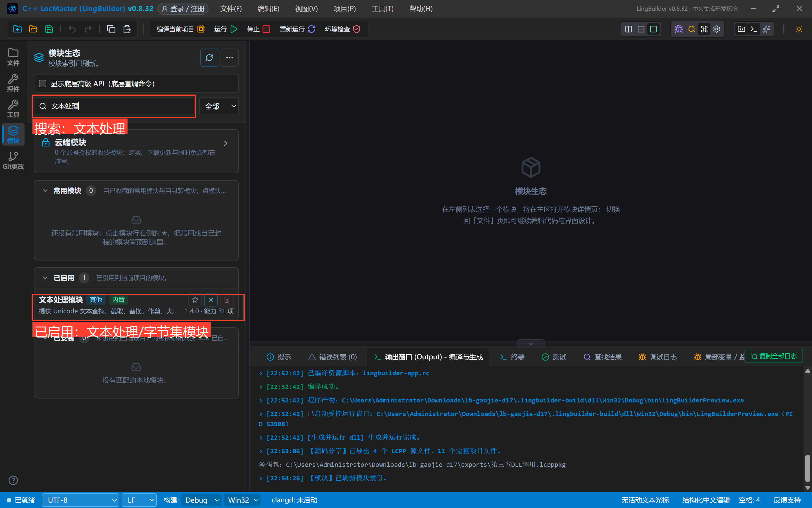Viewport: 812px width, 508px height.
Task: Select the single-pane green layout icon
Action: [x=653, y=29]
